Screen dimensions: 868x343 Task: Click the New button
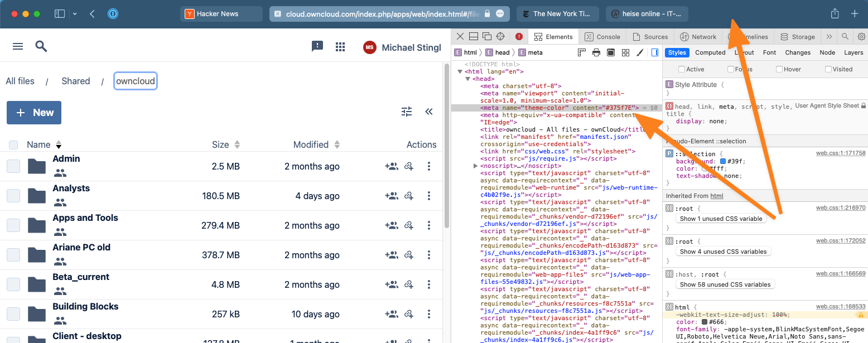pos(34,113)
